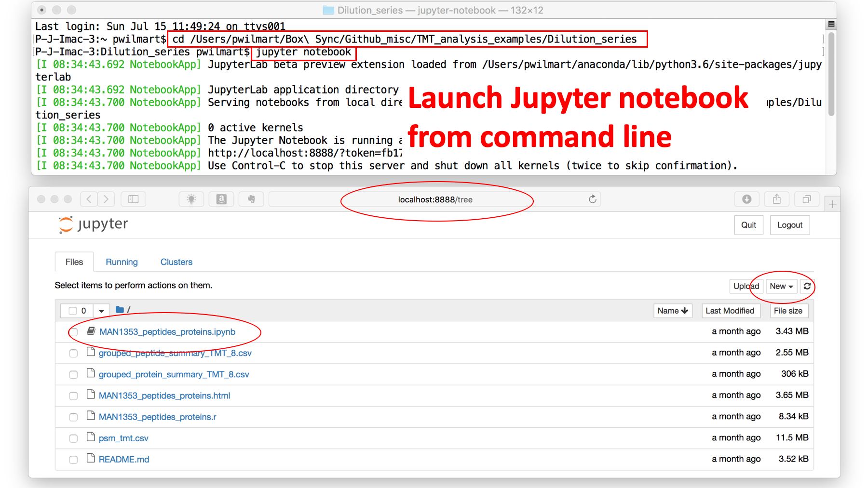This screenshot has height=488, width=868.
Task: Open psm_tmt.csv file
Action: (123, 438)
